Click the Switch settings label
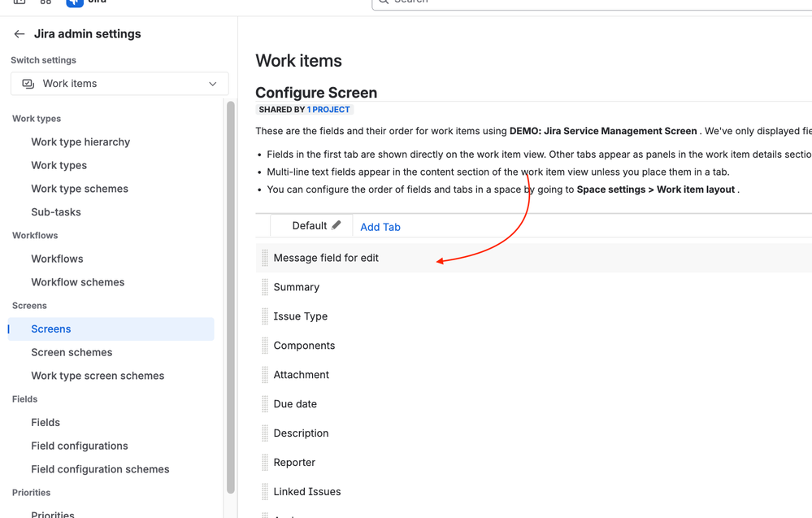Viewport: 812px width, 518px height. tap(44, 60)
